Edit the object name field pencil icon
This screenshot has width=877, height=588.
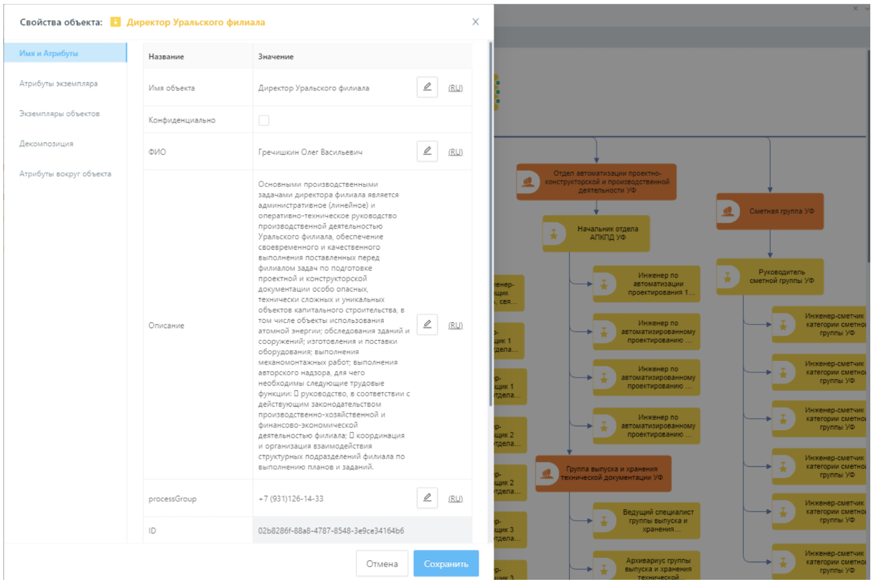[x=426, y=87]
